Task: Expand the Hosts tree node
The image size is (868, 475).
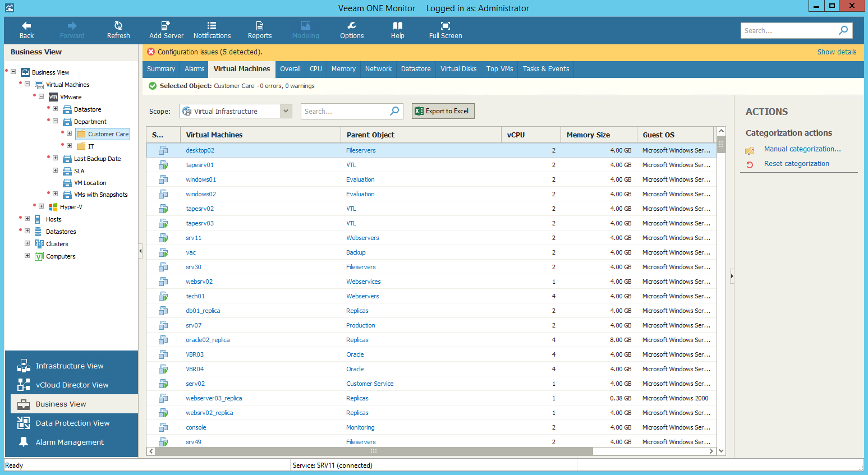Action: [x=27, y=219]
